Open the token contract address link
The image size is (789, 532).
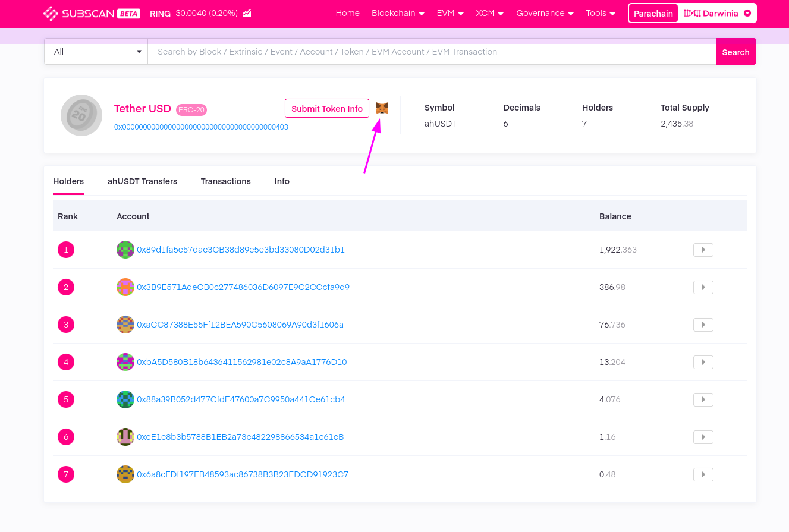tap(200, 127)
